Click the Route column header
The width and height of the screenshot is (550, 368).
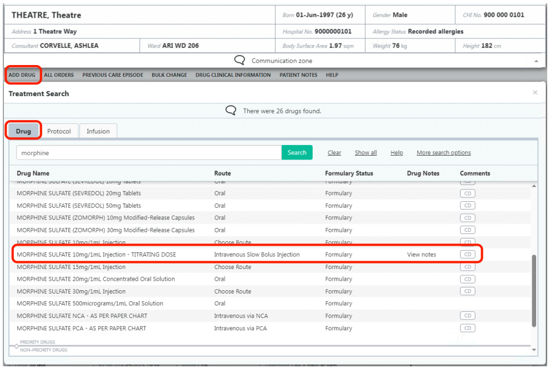pos(222,173)
